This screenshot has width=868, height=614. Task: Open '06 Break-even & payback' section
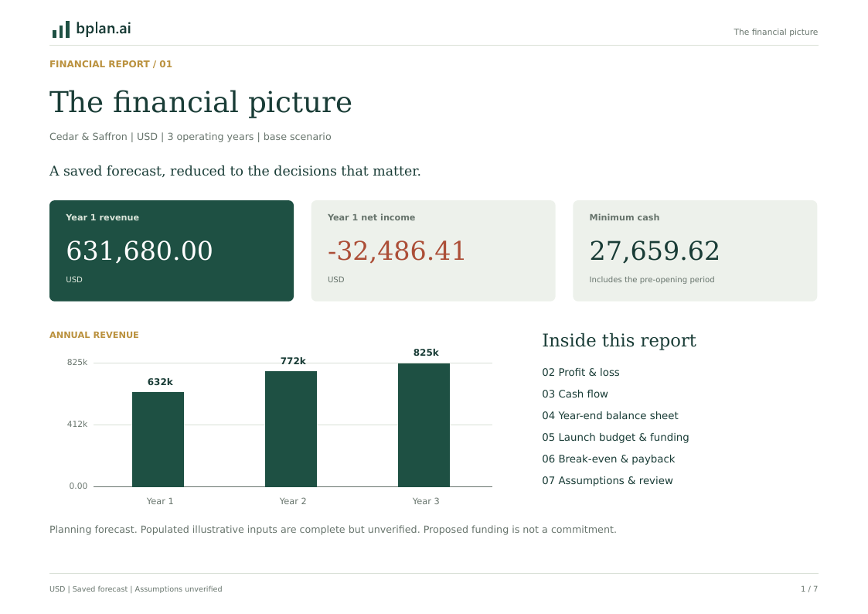[608, 459]
